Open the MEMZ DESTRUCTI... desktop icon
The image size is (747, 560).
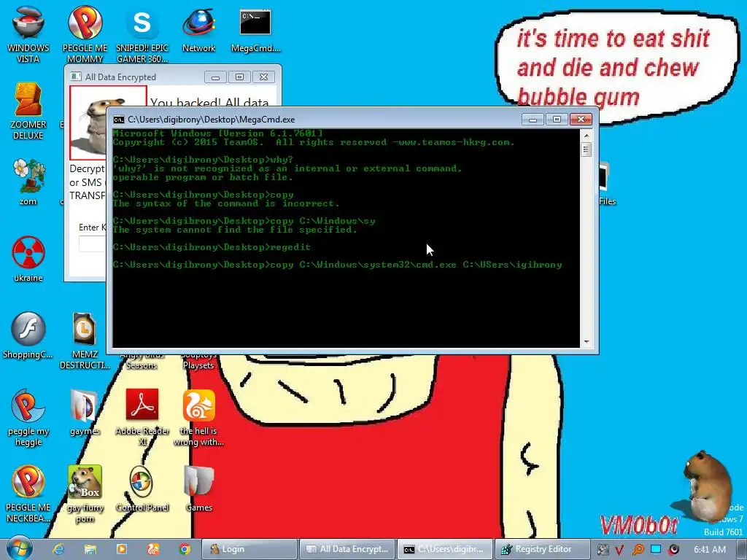[x=85, y=340]
